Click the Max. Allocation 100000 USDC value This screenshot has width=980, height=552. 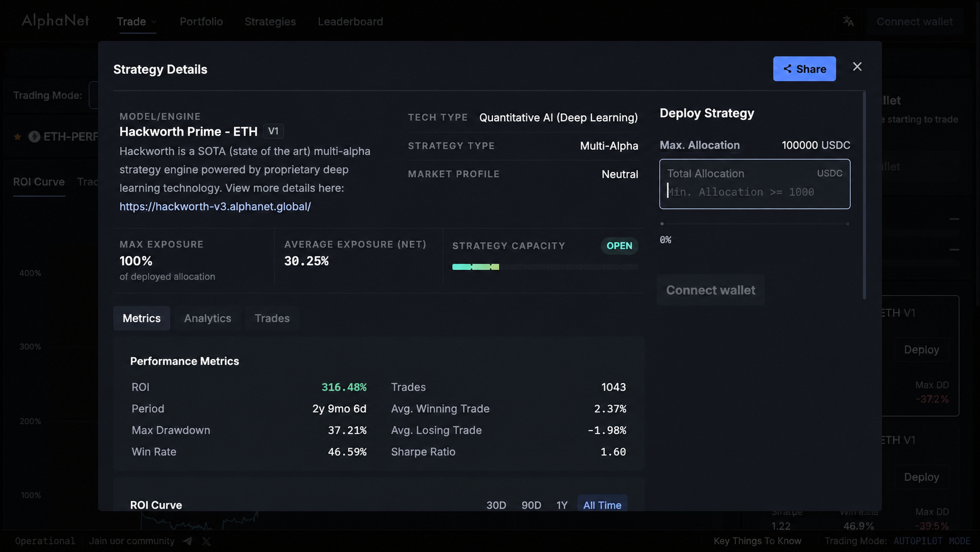pos(816,145)
